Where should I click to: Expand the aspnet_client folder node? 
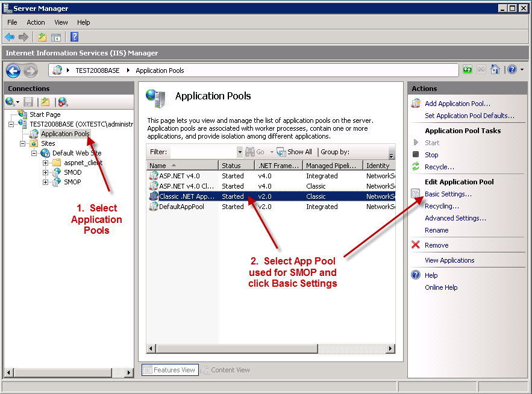coord(45,163)
